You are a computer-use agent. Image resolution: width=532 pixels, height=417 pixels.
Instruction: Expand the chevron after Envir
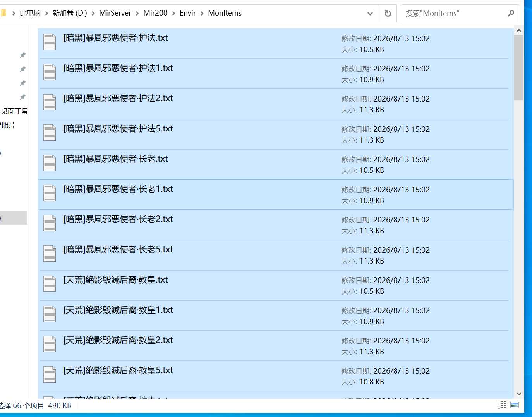click(202, 13)
